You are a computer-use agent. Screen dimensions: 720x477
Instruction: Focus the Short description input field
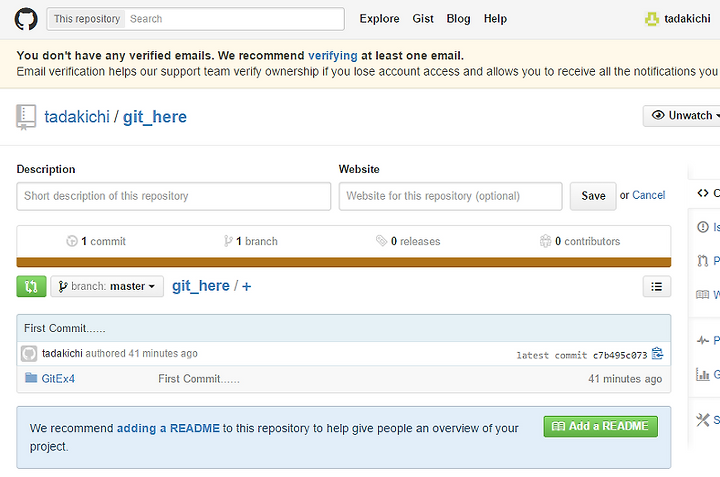pos(174,196)
